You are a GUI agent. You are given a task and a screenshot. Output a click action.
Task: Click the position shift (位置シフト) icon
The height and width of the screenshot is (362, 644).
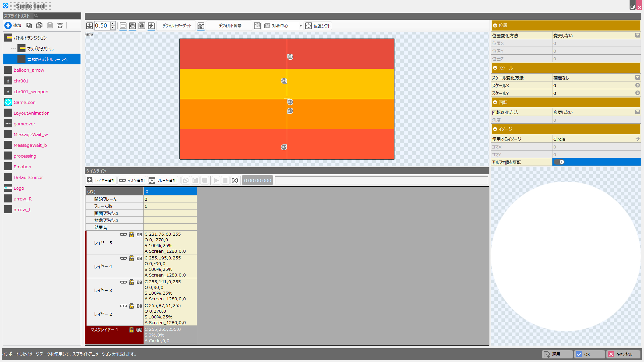(309, 26)
